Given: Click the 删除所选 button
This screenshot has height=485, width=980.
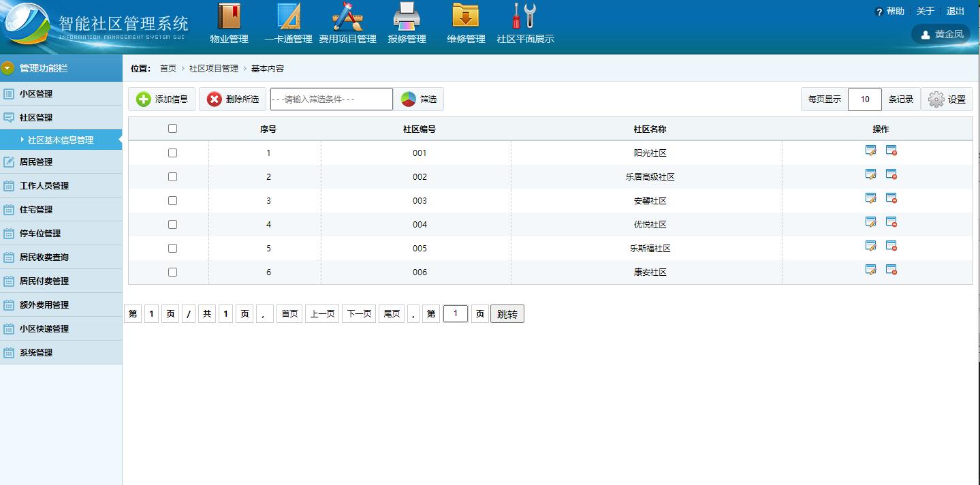Looking at the screenshot, I should coord(232,99).
